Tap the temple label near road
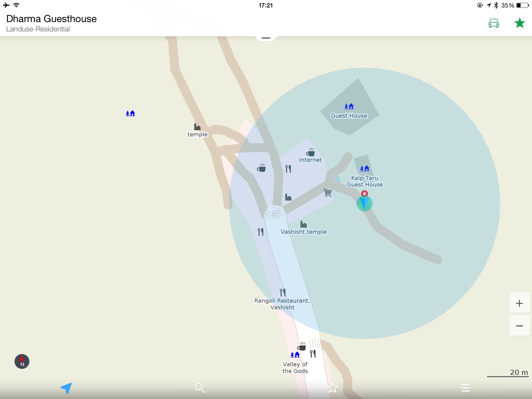Viewport: 532px width, 399px height. 197,134
